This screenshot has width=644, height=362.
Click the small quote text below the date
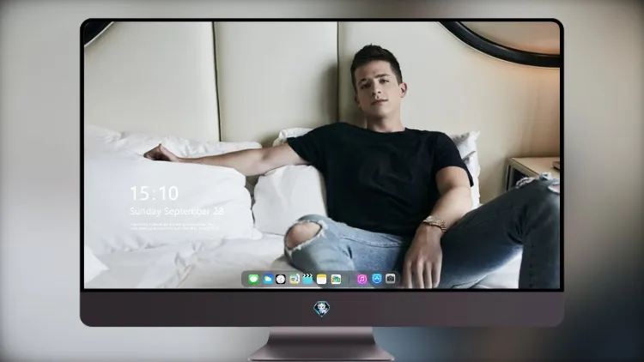pos(174,226)
